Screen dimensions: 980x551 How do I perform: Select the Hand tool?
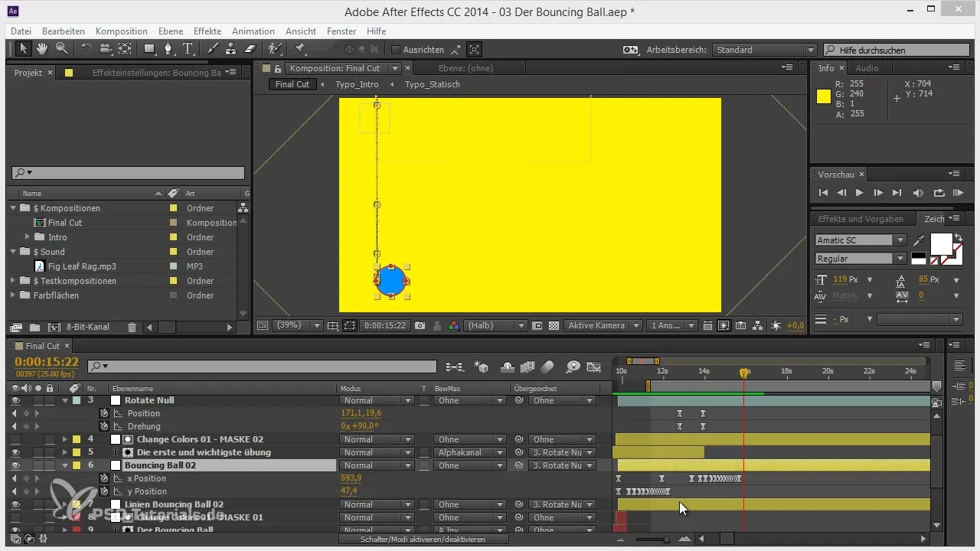tap(43, 49)
